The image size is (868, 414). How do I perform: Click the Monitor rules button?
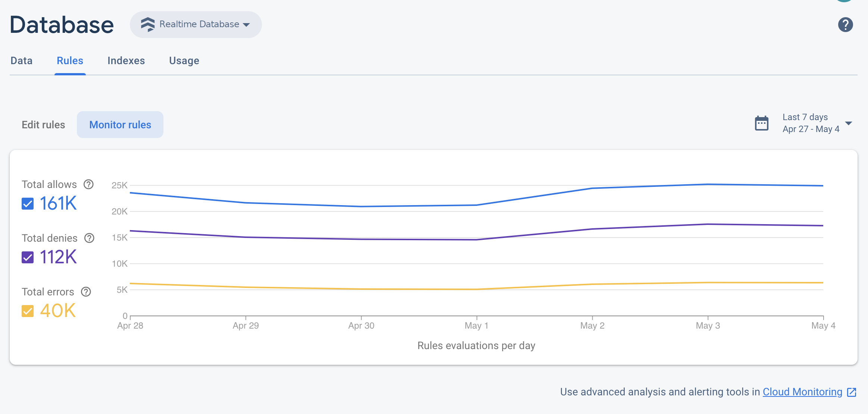pos(120,125)
